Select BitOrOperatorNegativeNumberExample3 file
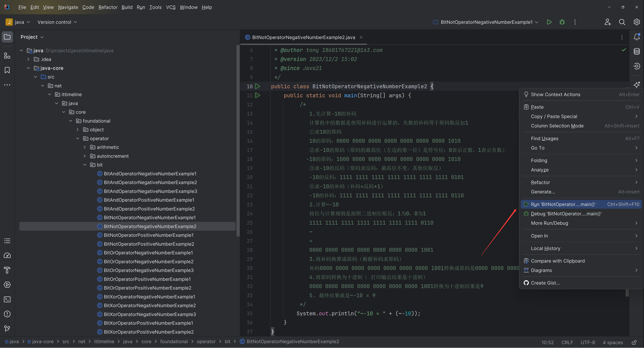 tap(149, 270)
